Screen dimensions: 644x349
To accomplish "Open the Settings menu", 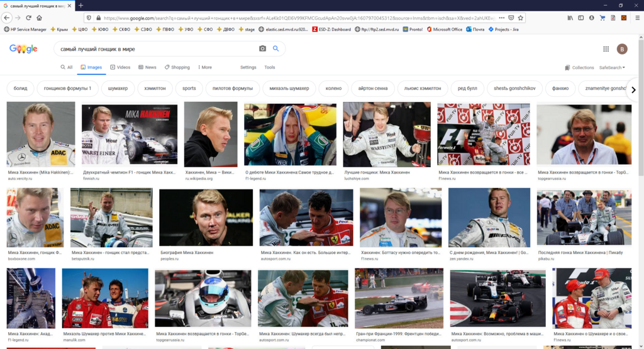I will pos(248,67).
